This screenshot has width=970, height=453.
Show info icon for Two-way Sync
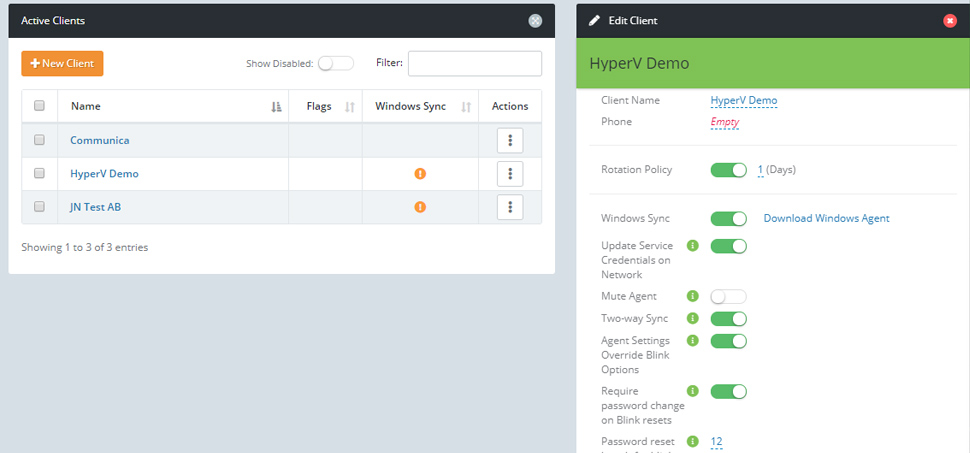693,319
